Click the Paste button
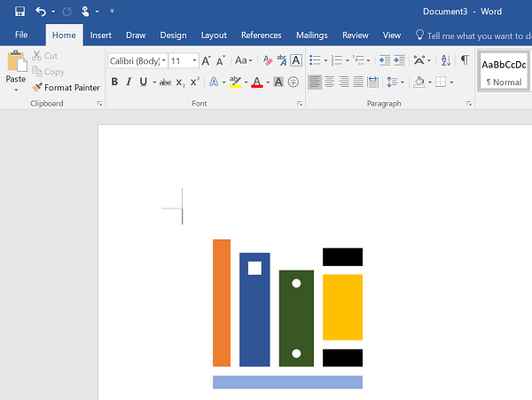532x400 pixels. coord(16,71)
